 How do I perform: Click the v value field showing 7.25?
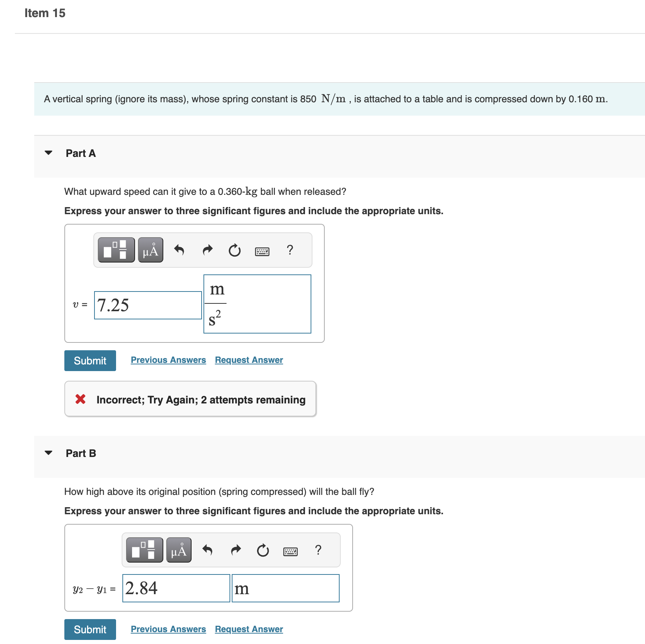(x=147, y=305)
